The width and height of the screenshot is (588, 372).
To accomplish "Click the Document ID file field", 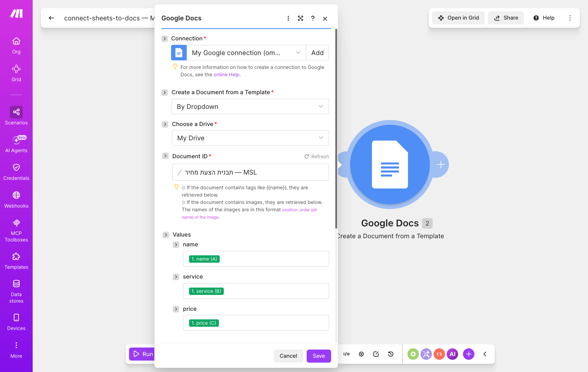I will click(251, 172).
